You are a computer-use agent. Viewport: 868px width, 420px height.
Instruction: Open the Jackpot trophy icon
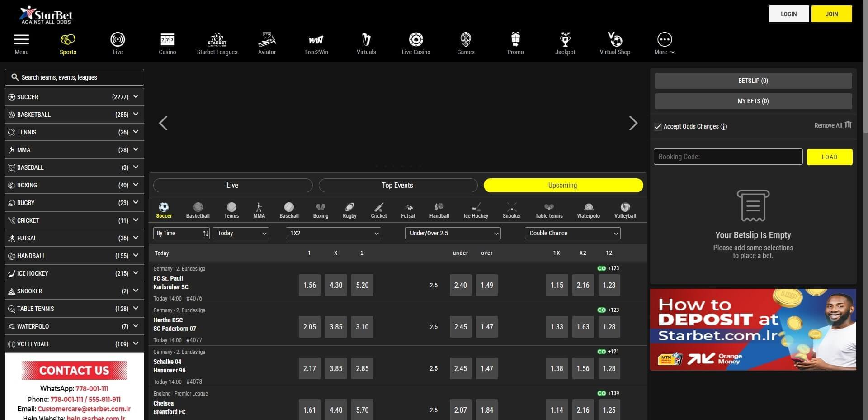pos(565,40)
